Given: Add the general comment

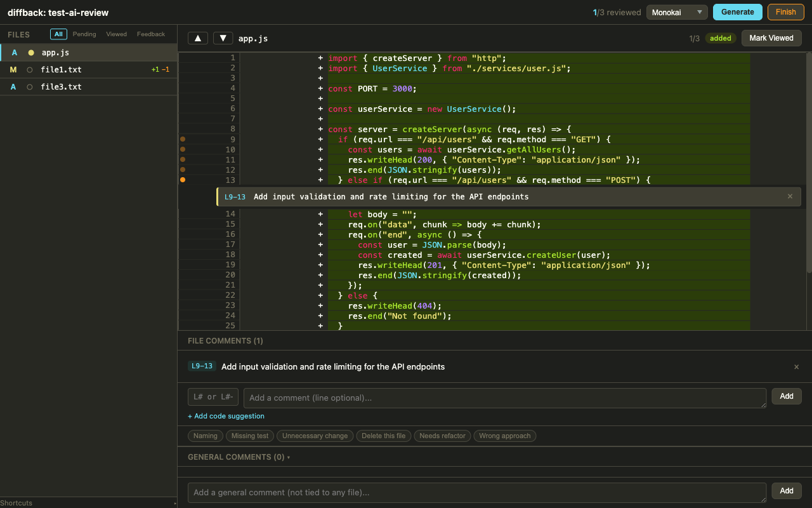Looking at the screenshot, I should coord(787,491).
